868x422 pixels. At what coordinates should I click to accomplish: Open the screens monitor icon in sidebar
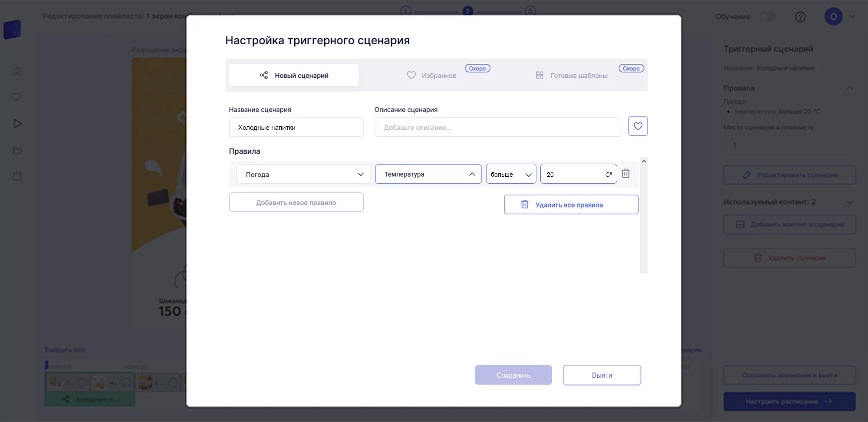17,97
